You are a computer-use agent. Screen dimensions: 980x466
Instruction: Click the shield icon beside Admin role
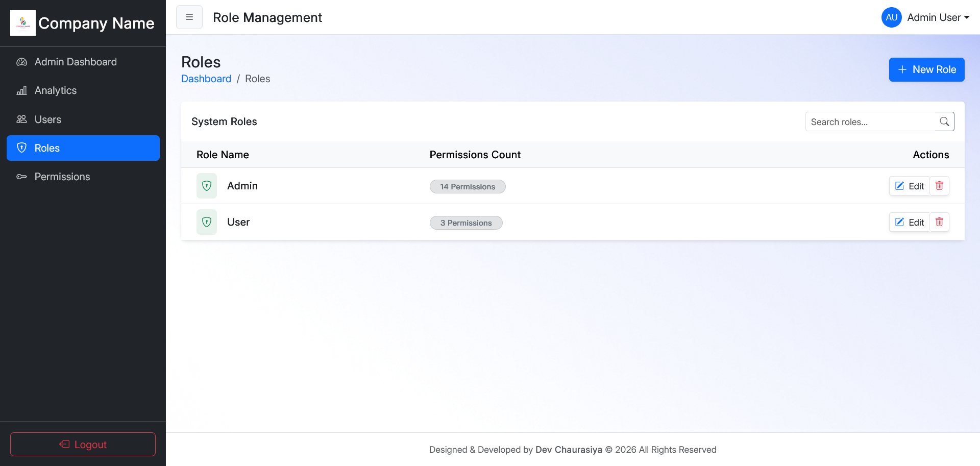point(207,186)
